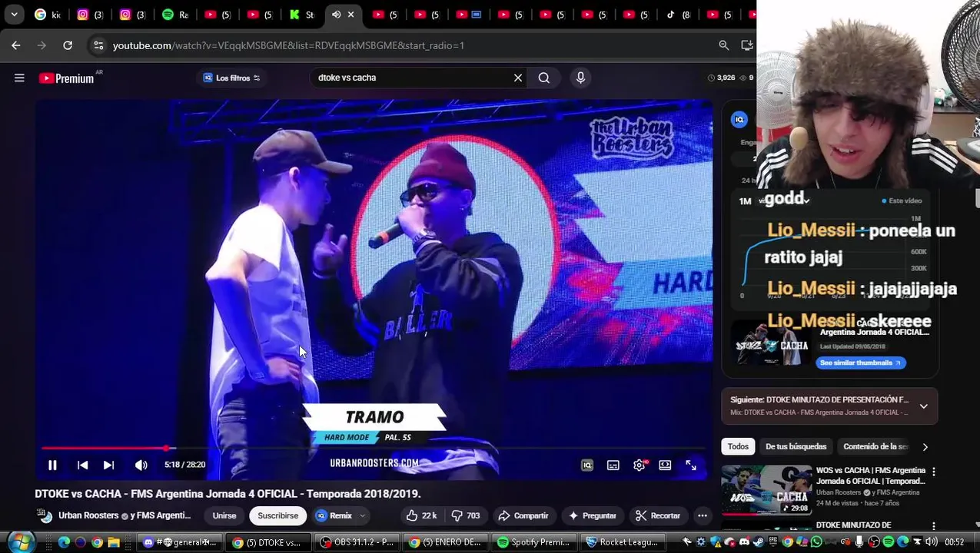
Task: Open WOS vs CACHA video thumbnail
Action: coord(766,490)
